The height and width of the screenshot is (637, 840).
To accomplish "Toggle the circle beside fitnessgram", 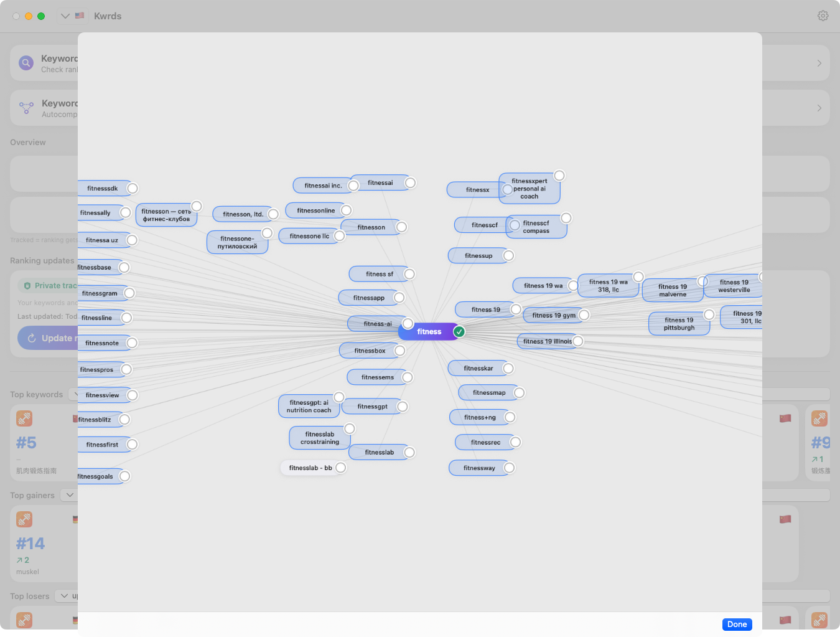I will (129, 293).
